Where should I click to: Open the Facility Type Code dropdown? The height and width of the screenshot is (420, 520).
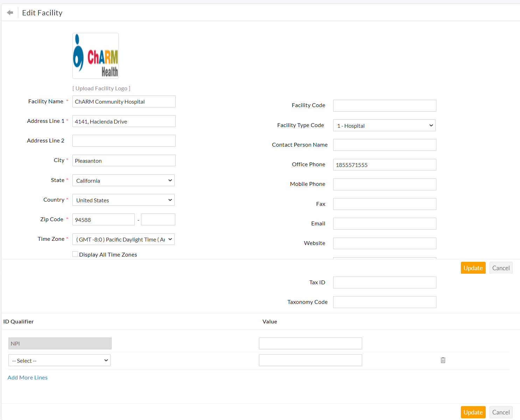pyautogui.click(x=384, y=126)
